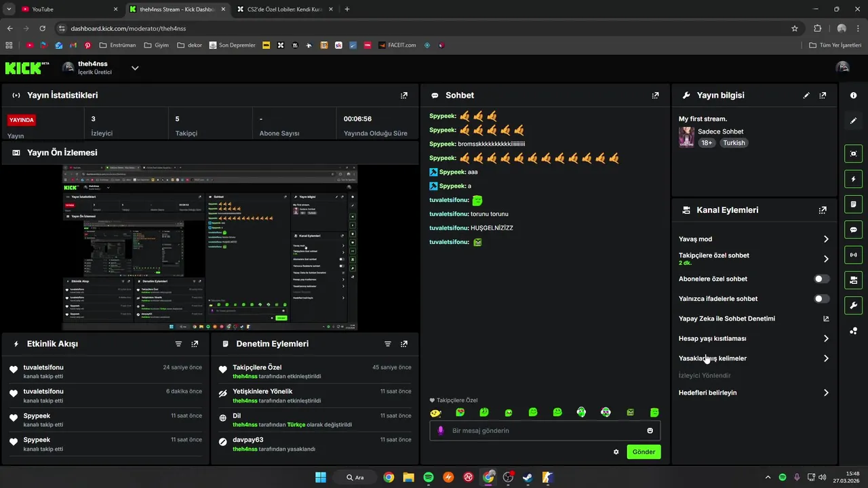Insert the yellow first emote in quick row
The width and height of the screenshot is (868, 488).
435,412
